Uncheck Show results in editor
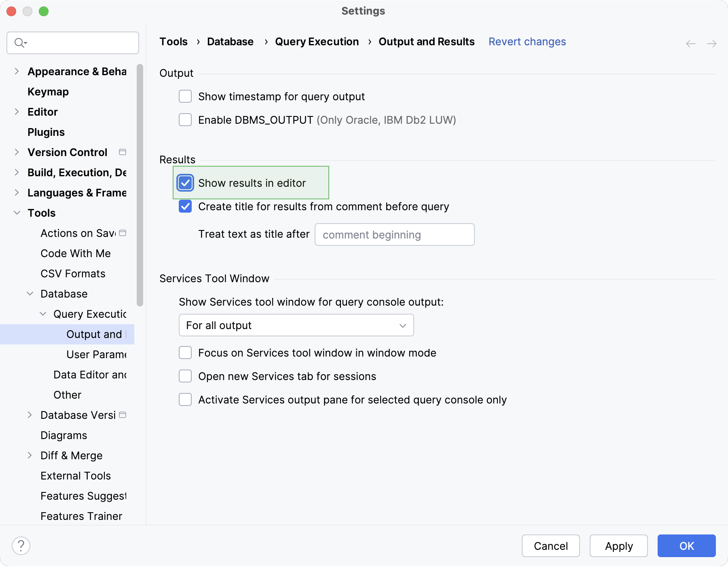This screenshot has width=728, height=566. (185, 183)
